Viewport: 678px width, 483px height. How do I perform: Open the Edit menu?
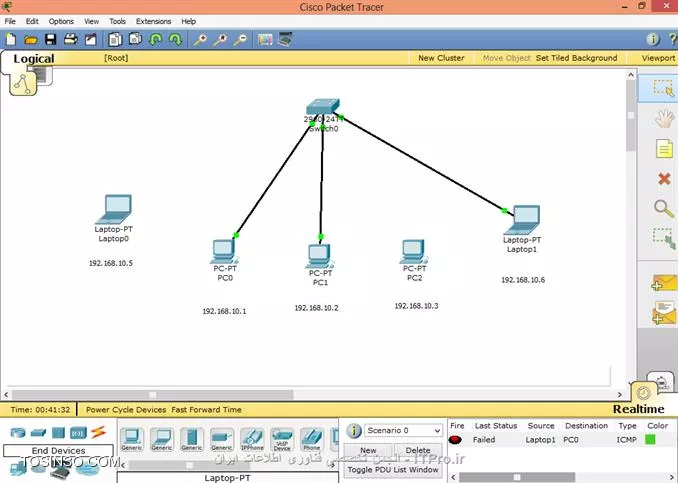[32, 21]
